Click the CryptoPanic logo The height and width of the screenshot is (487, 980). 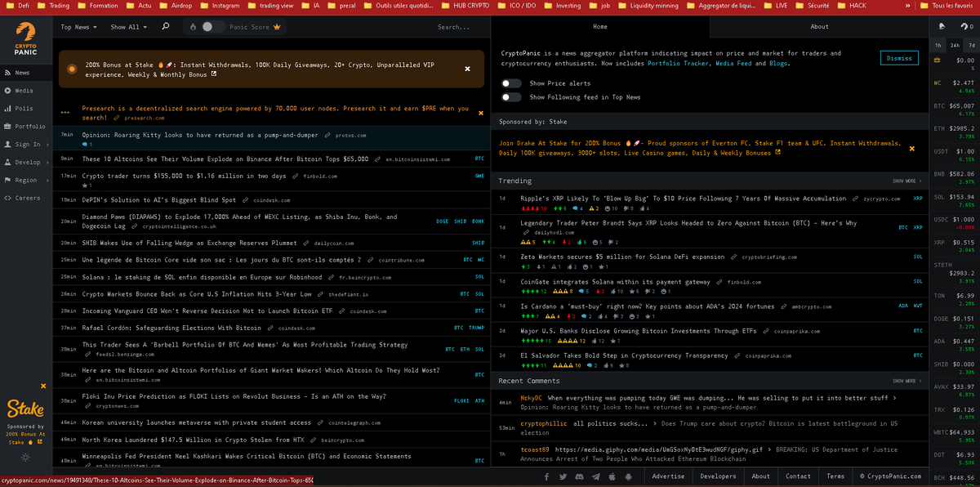tap(25, 38)
